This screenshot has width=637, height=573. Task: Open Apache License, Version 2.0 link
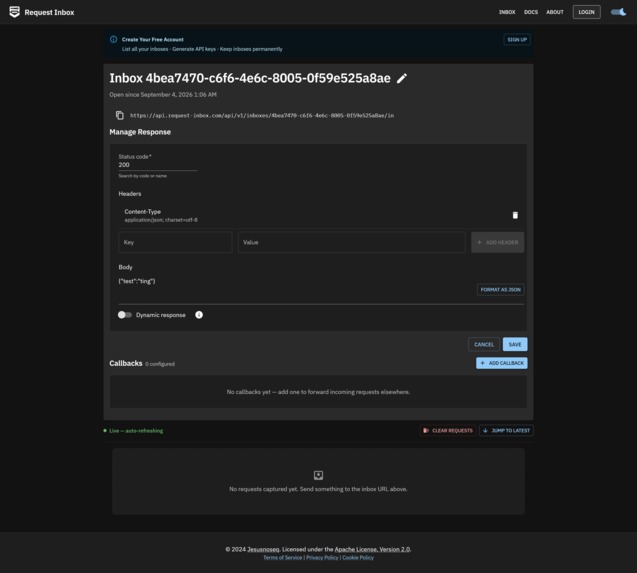pyautogui.click(x=372, y=549)
